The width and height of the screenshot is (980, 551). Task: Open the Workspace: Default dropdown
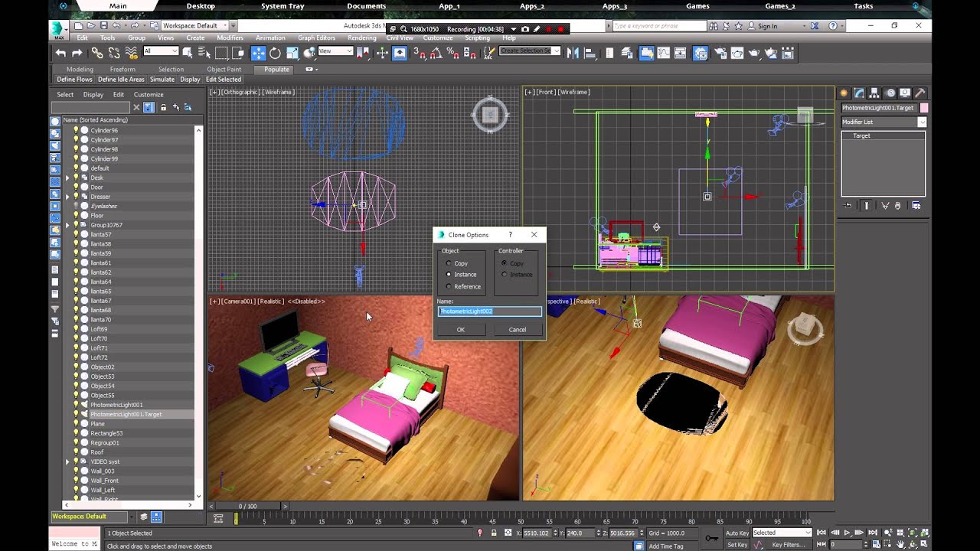click(194, 25)
